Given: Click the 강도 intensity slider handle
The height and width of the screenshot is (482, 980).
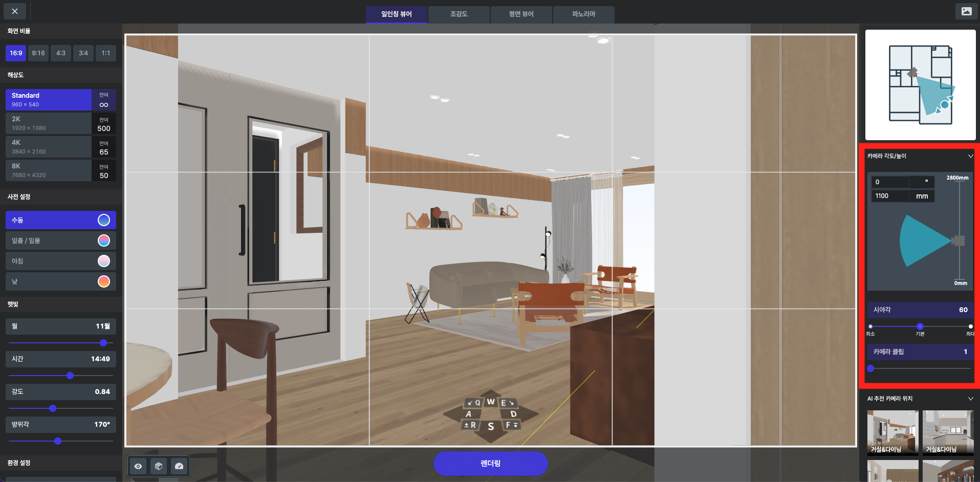Looking at the screenshot, I should pos(53,408).
